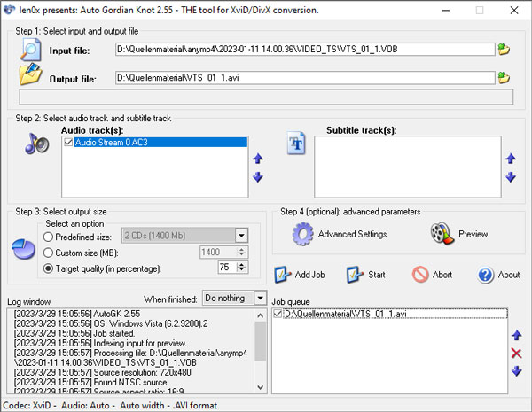The width and height of the screenshot is (532, 412).
Task: Uncheck Audio Stream 0 AC3 track
Action: (68, 142)
